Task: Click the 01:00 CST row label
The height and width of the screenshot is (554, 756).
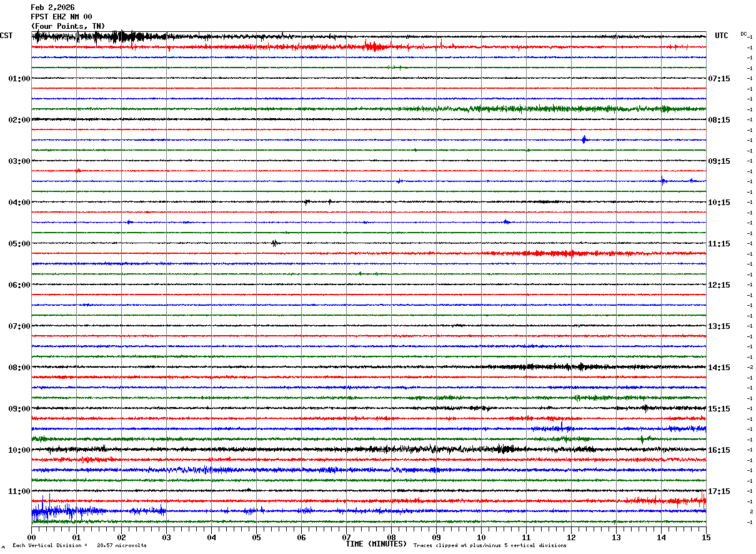Action: click(x=19, y=79)
